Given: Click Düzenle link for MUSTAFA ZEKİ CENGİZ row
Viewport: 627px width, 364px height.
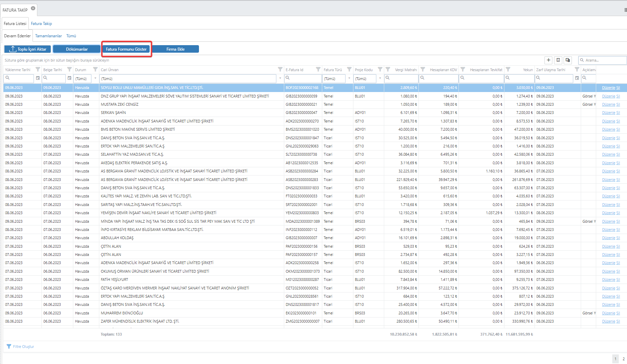Looking at the screenshot, I should [x=608, y=104].
